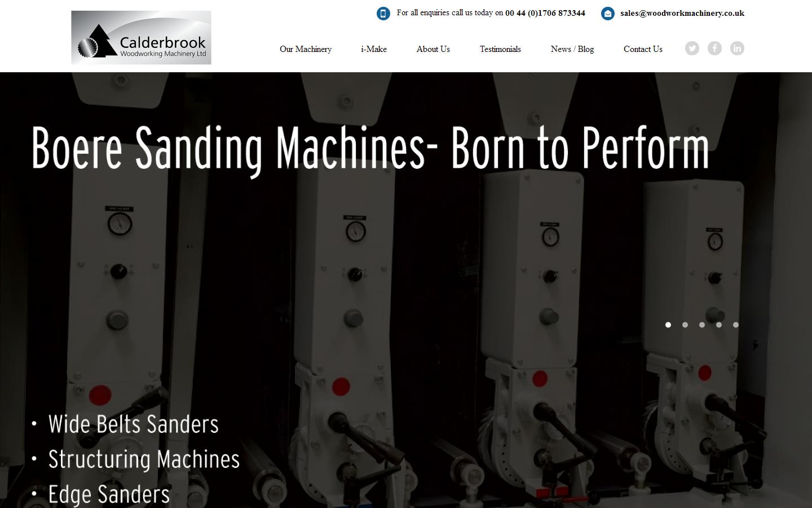Expand the i-Make navigation item
The height and width of the screenshot is (508, 812).
(373, 49)
